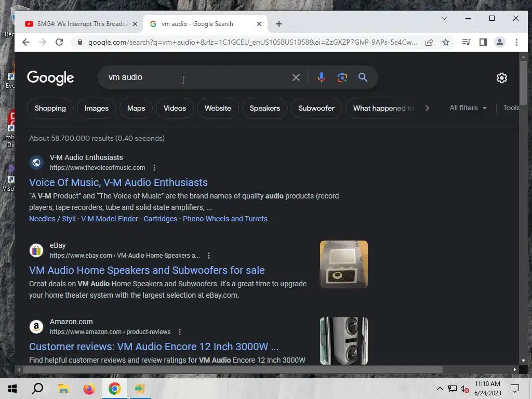Open Windows taskbar search
Image resolution: width=532 pixels, height=399 pixels.
point(37,389)
